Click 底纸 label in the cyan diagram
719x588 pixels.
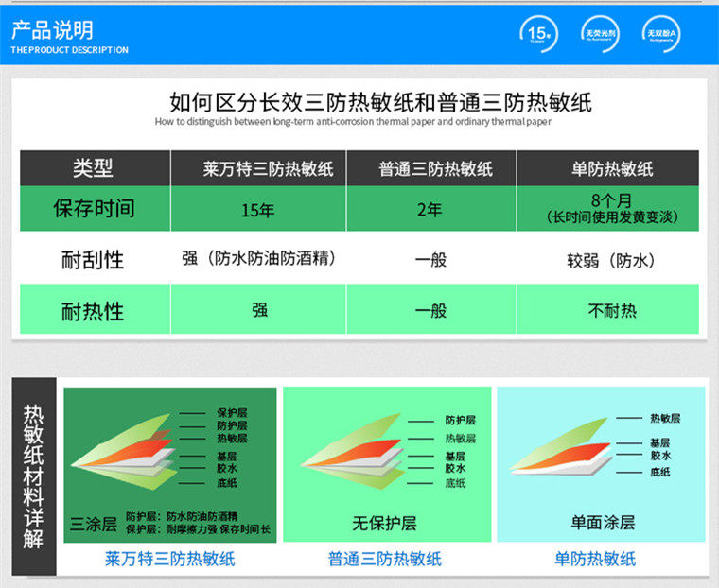pos(660,472)
